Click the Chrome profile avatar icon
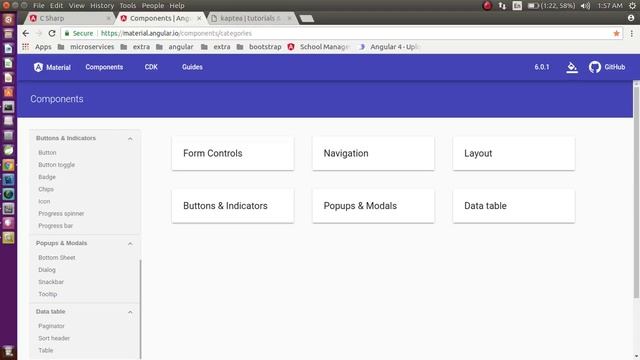Image resolution: width=640 pixels, height=360 pixels. pyautogui.click(x=631, y=18)
